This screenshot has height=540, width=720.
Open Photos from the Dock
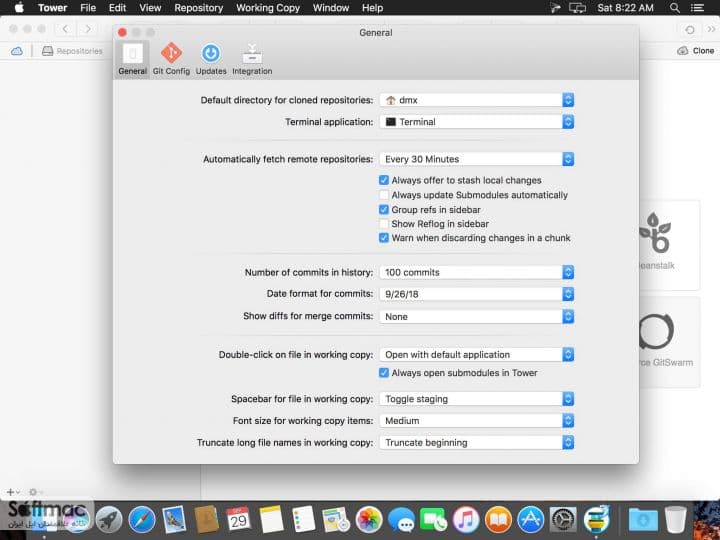coord(369,519)
